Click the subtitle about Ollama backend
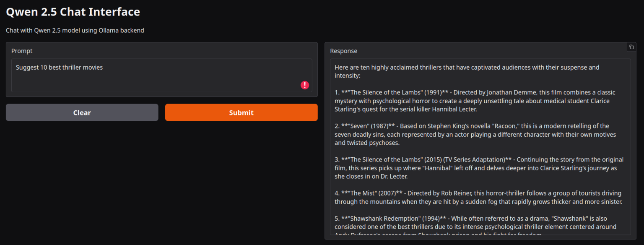Viewport: 644px width, 245px height. pyautogui.click(x=75, y=30)
